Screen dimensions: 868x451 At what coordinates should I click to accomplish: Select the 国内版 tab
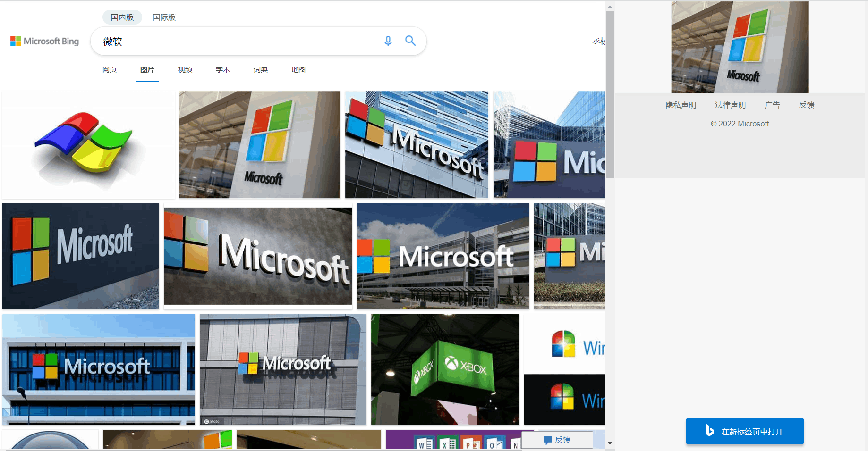pyautogui.click(x=122, y=17)
